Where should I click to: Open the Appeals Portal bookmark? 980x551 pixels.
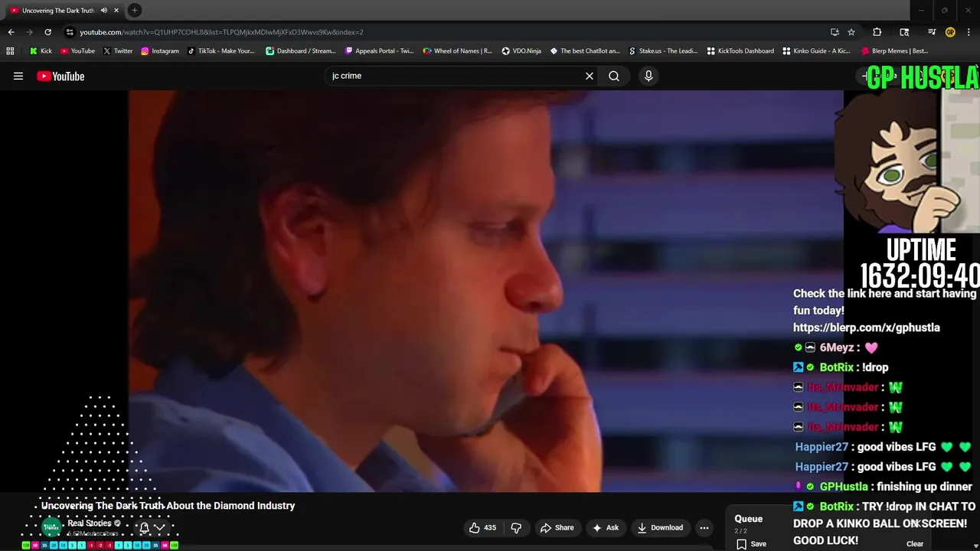pyautogui.click(x=379, y=51)
